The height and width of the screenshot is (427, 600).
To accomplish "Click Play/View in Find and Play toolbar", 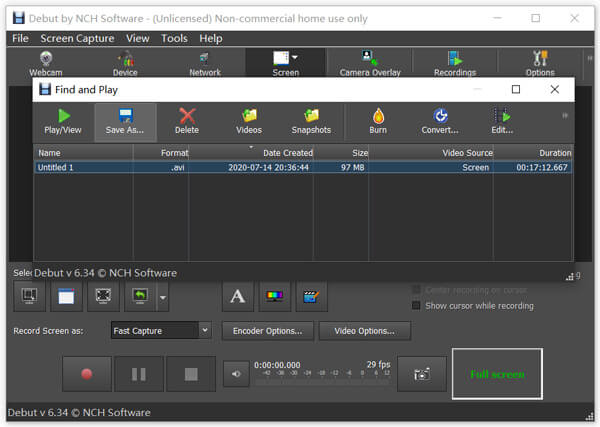I will pyautogui.click(x=63, y=122).
